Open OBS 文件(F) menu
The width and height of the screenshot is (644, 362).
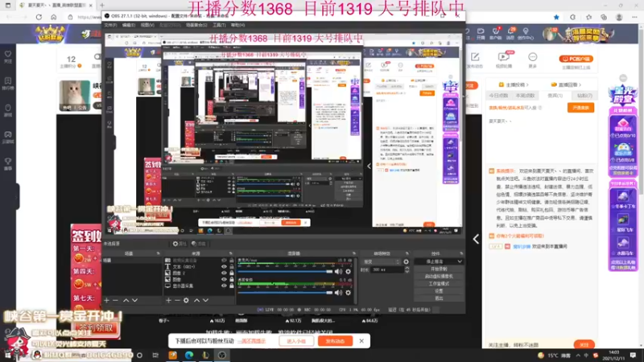(110, 25)
